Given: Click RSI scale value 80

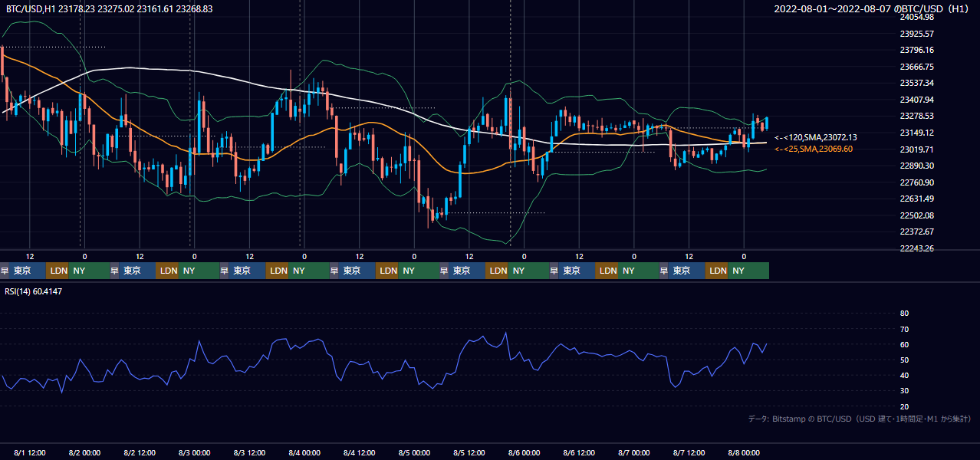Looking at the screenshot, I should 904,314.
